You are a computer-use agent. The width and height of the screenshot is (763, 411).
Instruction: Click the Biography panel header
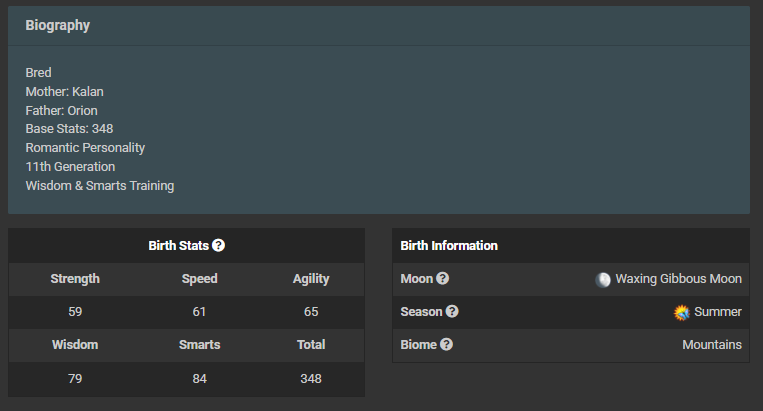(x=379, y=26)
